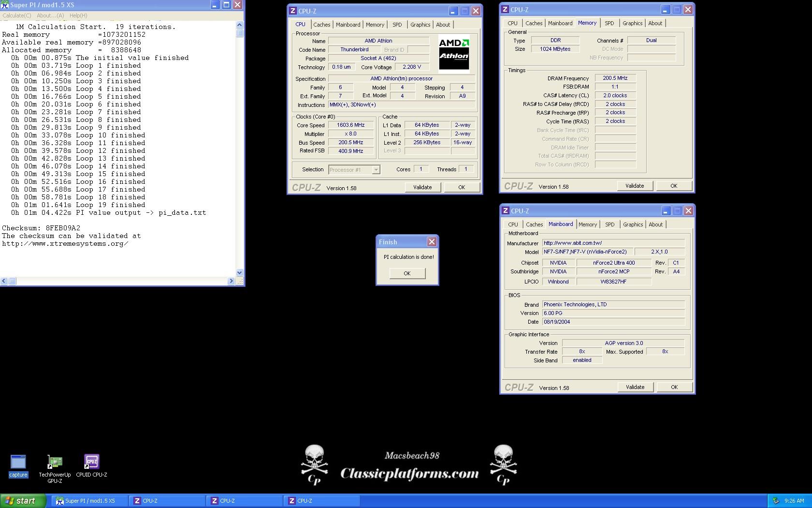Click the Core Voltage 2.208 V field
This screenshot has height=508, width=812.
point(412,67)
